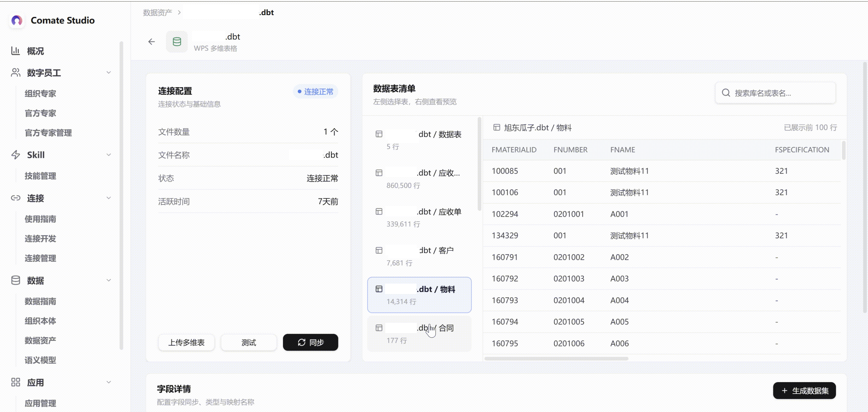
Task: Click the Comate Studio logo icon
Action: [x=17, y=21]
